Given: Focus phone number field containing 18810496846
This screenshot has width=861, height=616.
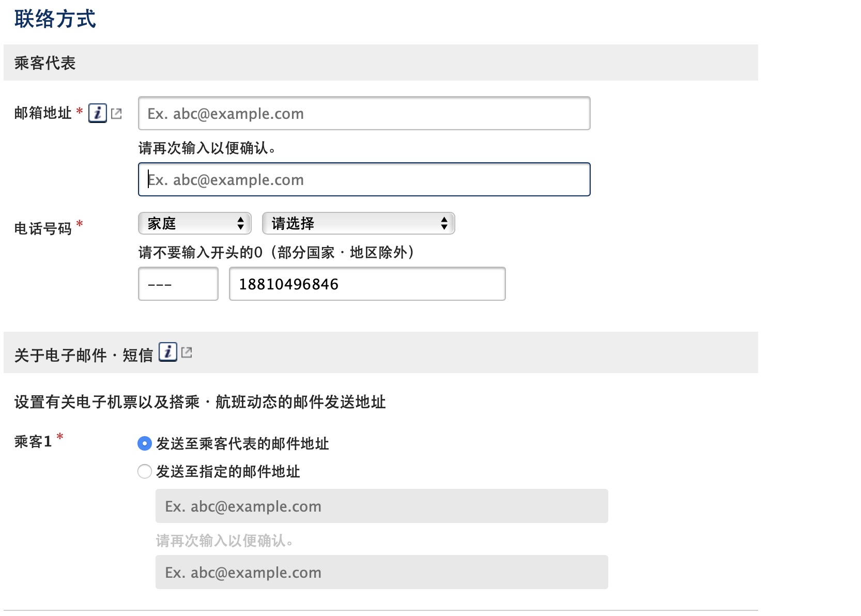Looking at the screenshot, I should click(x=367, y=284).
